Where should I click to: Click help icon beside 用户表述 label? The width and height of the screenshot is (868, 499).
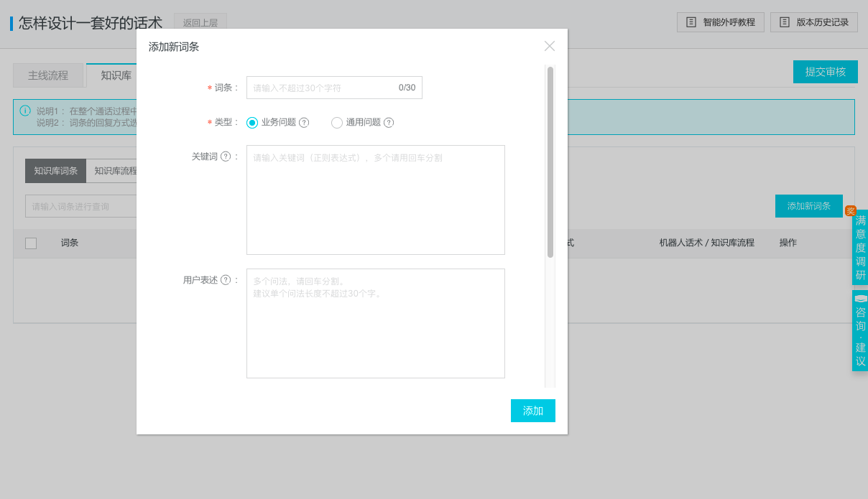226,280
